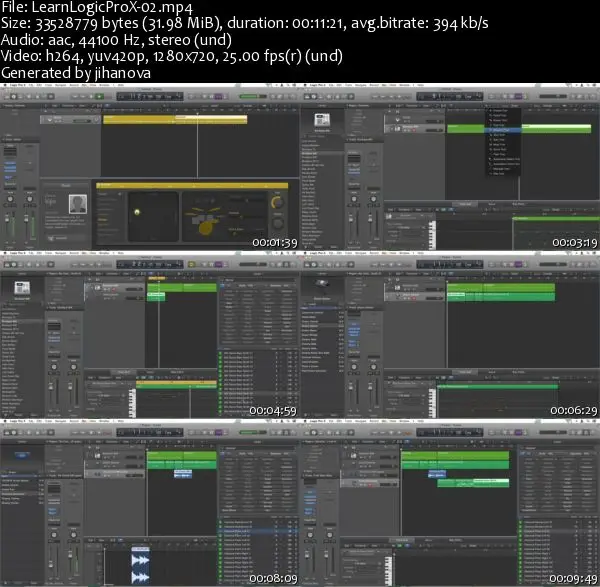This screenshot has height=587, width=600.
Task: Click yellow Drummer editor ruler in 00:01:39 frame
Action: (192, 186)
